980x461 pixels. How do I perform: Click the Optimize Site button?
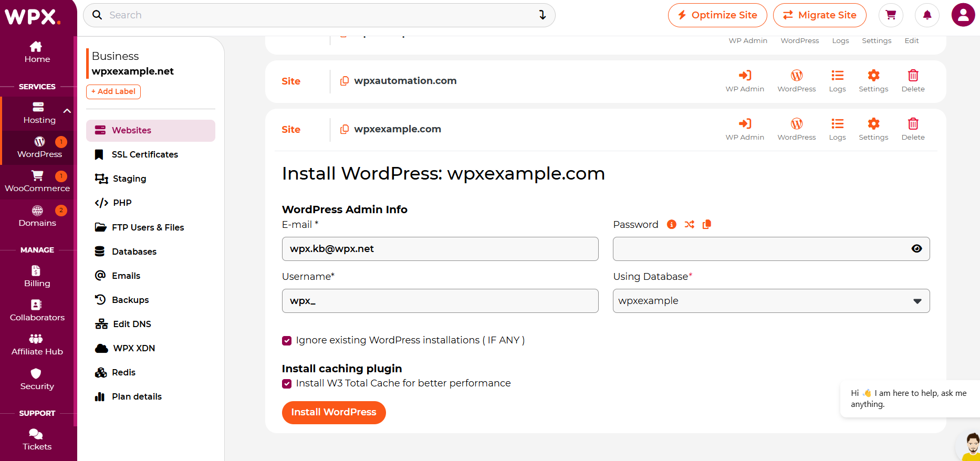(717, 15)
